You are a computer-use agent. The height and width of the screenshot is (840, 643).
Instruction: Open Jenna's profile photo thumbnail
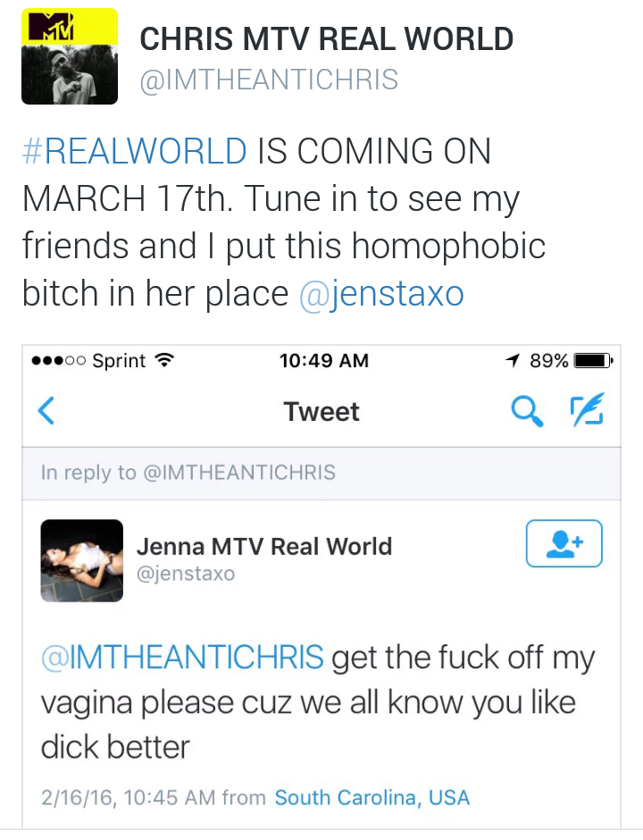point(82,560)
